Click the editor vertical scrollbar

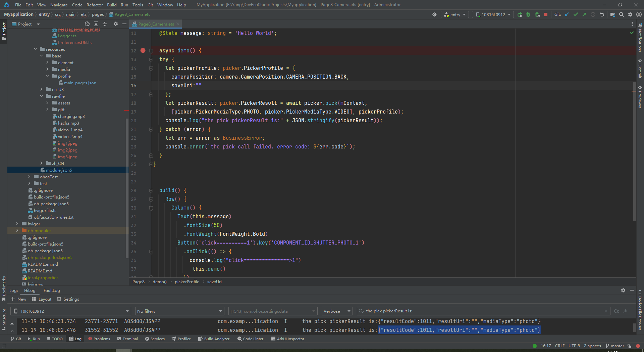pyautogui.click(x=634, y=151)
